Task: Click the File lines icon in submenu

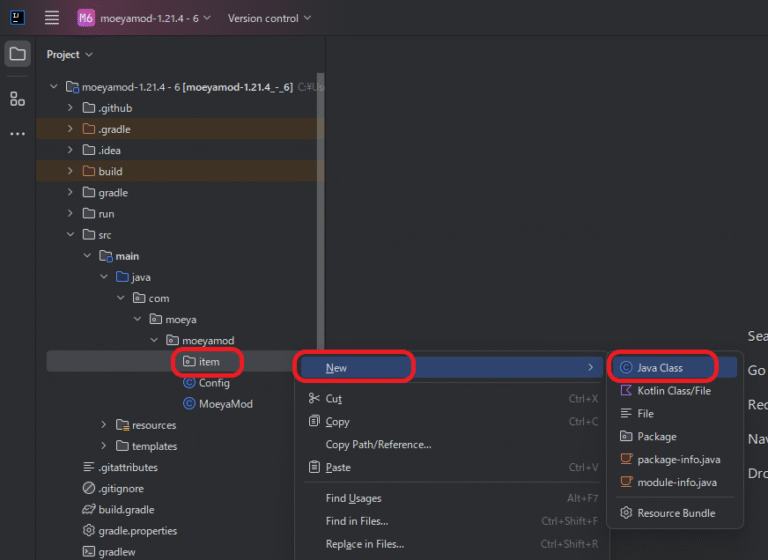Action: tap(626, 414)
